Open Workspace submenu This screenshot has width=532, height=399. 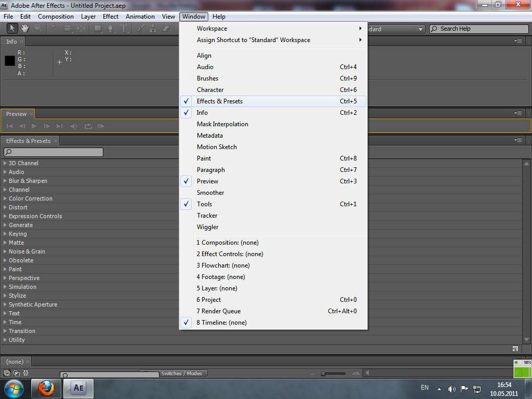273,29
